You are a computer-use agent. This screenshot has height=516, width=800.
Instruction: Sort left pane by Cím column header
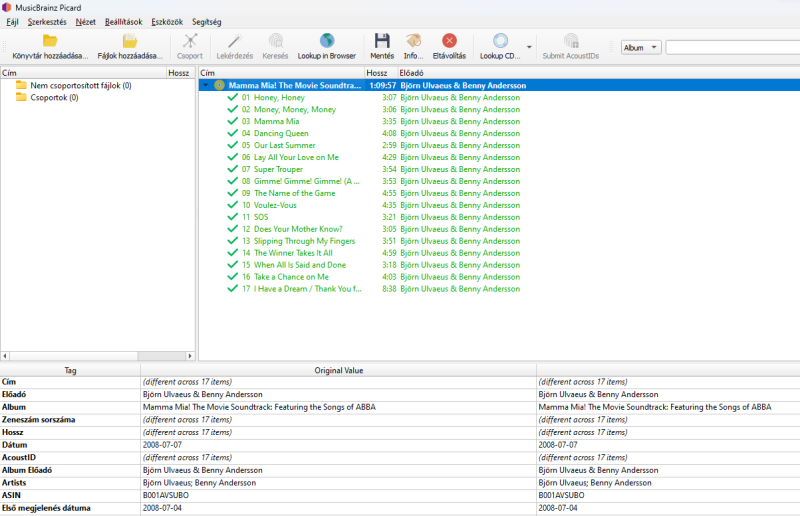coord(83,73)
